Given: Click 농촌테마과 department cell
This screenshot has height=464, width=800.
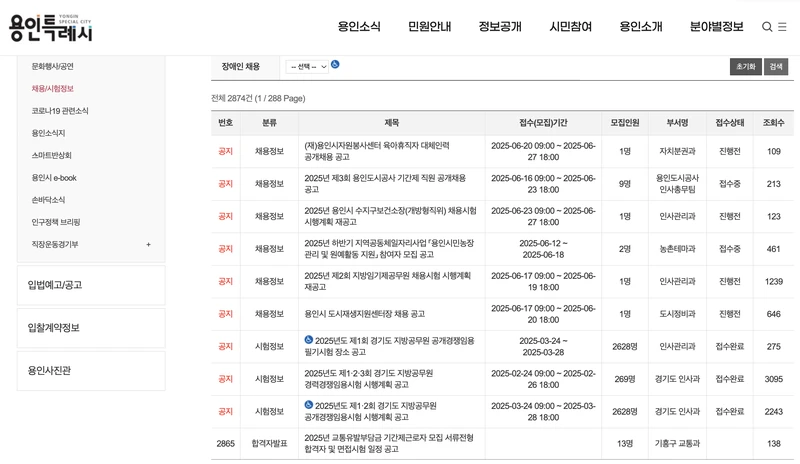Looking at the screenshot, I should tap(678, 249).
